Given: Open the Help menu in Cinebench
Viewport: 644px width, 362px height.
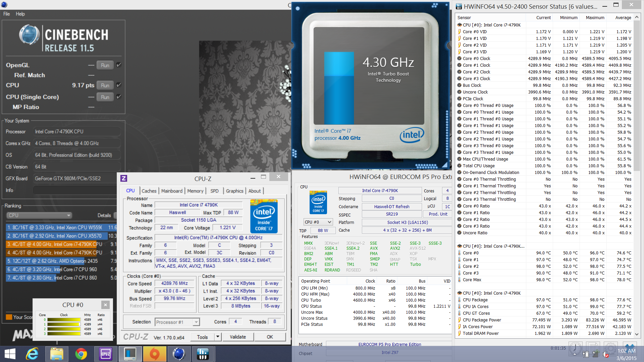Looking at the screenshot, I should click(20, 14).
